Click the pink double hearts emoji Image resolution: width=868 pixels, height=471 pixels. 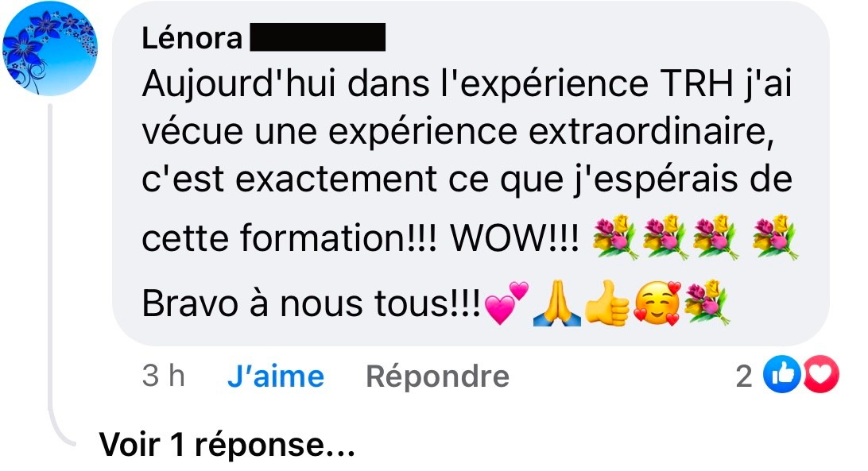point(506,303)
